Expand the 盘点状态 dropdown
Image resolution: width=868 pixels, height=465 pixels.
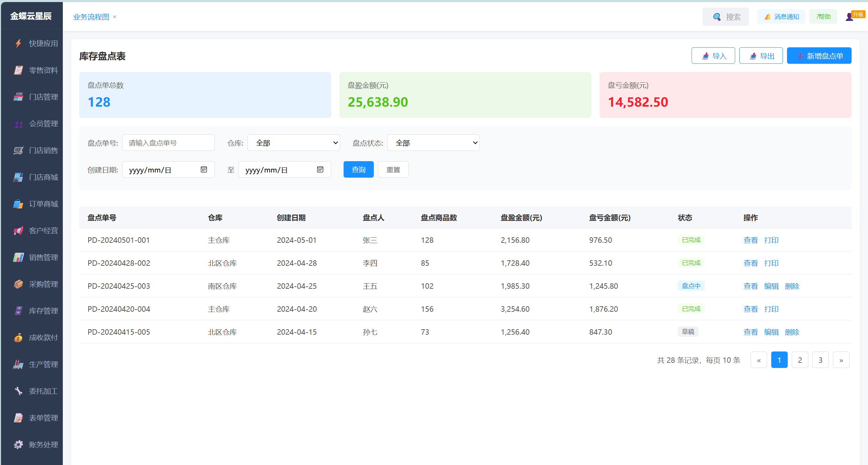pos(433,143)
